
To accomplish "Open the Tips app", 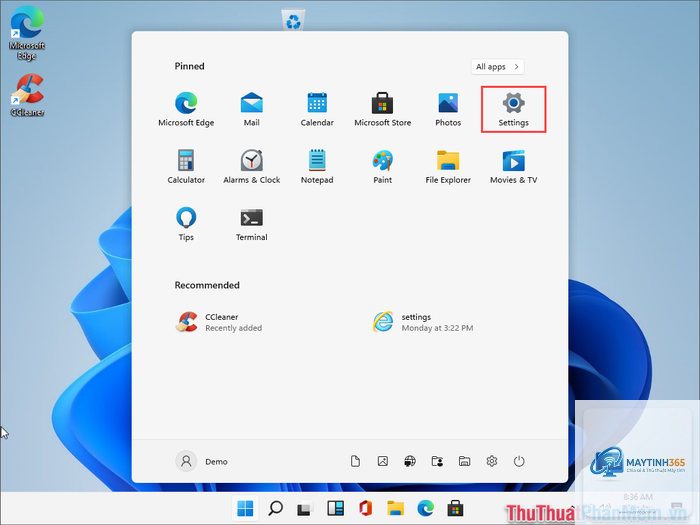I will click(186, 224).
